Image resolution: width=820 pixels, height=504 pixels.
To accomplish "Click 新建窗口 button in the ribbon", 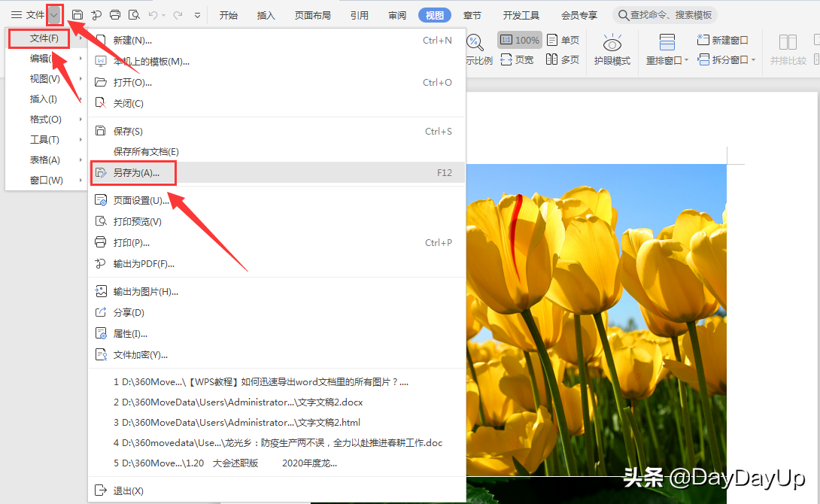I will (723, 41).
